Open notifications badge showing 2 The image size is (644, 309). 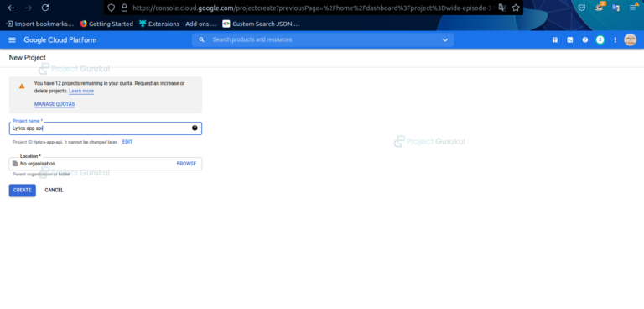(600, 40)
